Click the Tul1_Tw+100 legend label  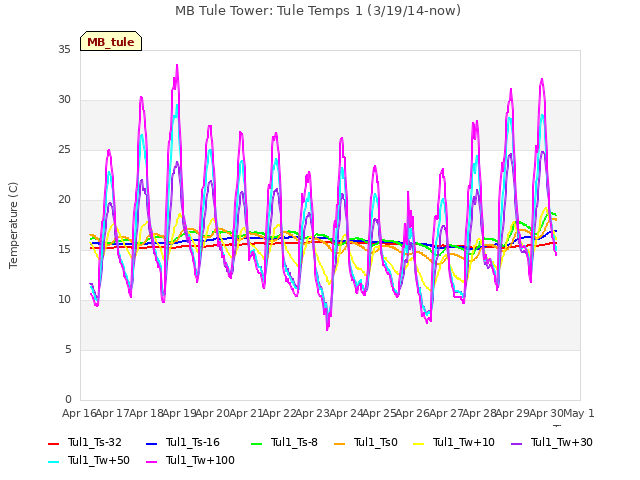(200, 460)
